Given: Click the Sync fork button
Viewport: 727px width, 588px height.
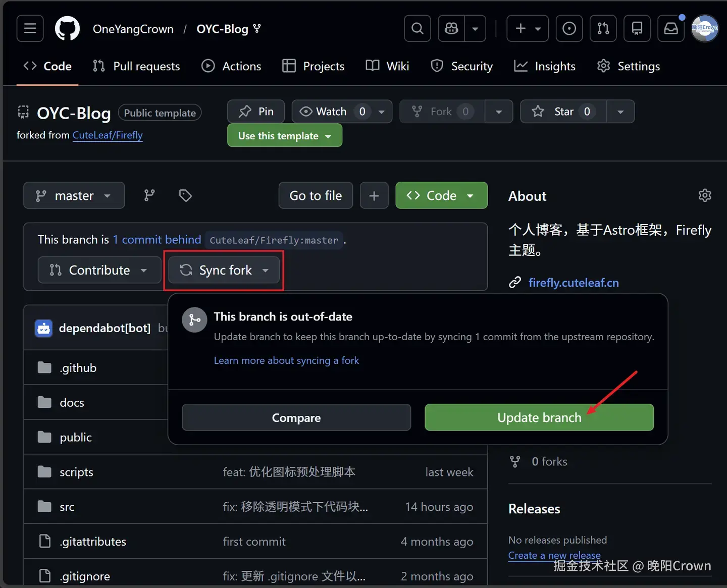Looking at the screenshot, I should tap(224, 270).
